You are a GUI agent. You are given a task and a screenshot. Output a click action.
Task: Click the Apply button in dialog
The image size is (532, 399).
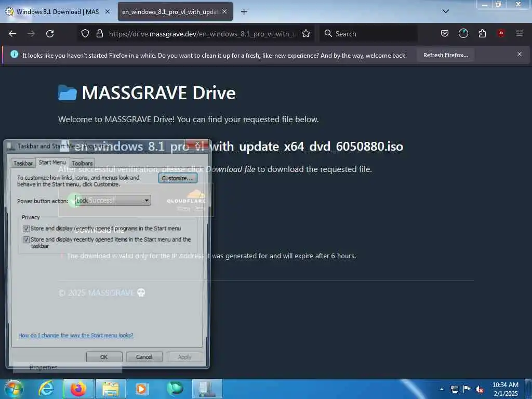click(184, 357)
